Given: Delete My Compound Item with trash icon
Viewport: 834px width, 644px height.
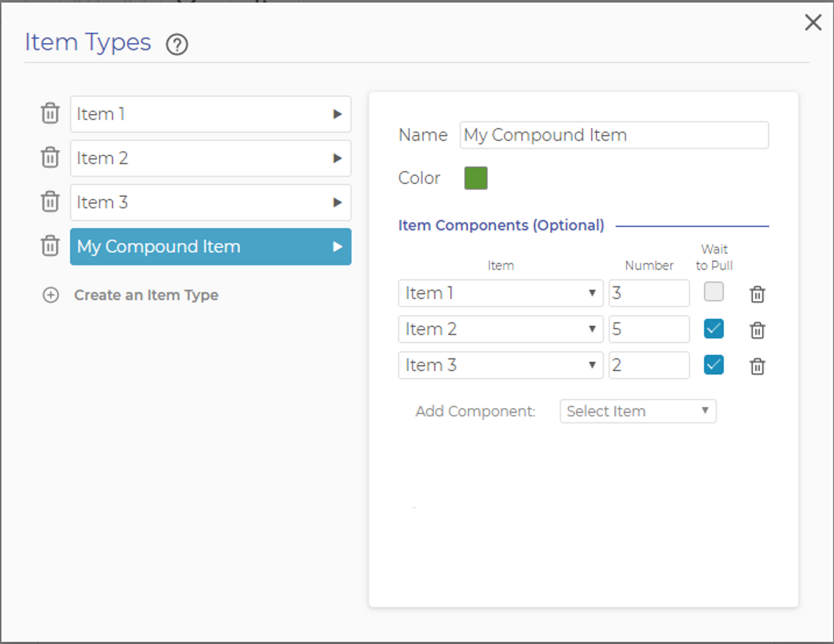Looking at the screenshot, I should pos(50,246).
